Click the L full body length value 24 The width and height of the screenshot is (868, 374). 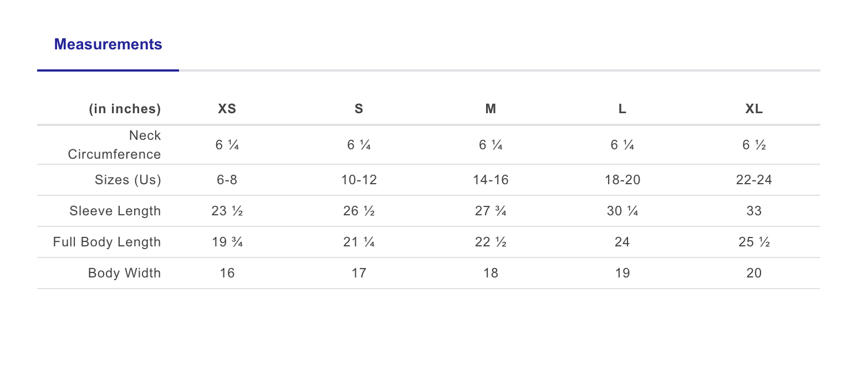[622, 242]
